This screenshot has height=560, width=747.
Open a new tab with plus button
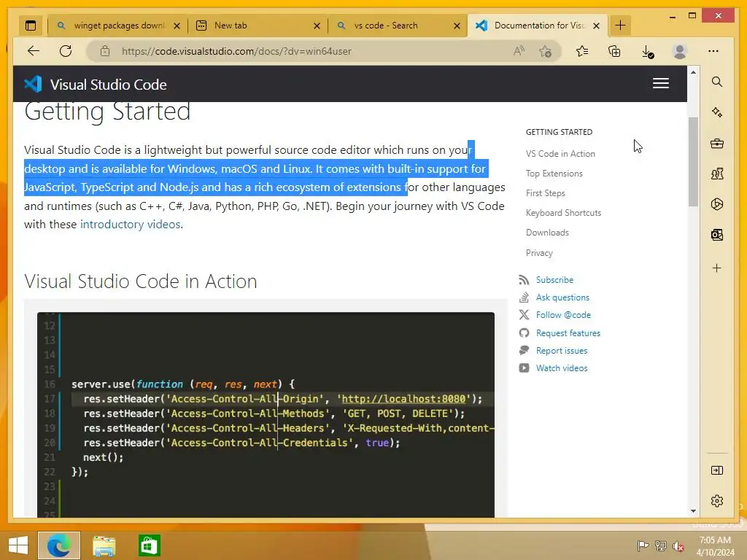tap(620, 26)
